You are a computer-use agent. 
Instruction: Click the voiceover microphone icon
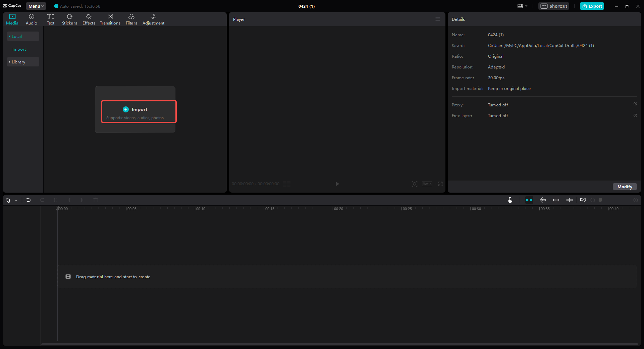(510, 200)
